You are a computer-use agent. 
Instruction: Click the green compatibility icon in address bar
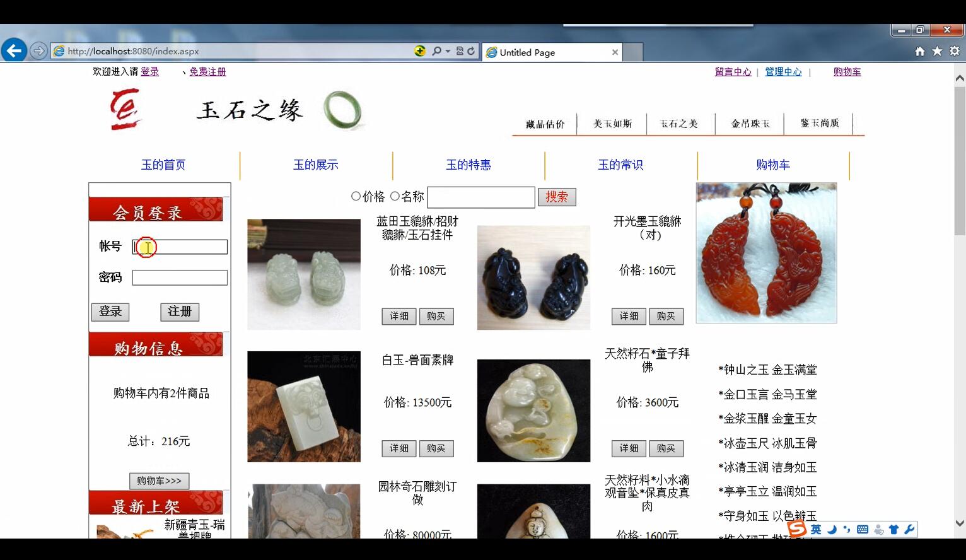(420, 51)
